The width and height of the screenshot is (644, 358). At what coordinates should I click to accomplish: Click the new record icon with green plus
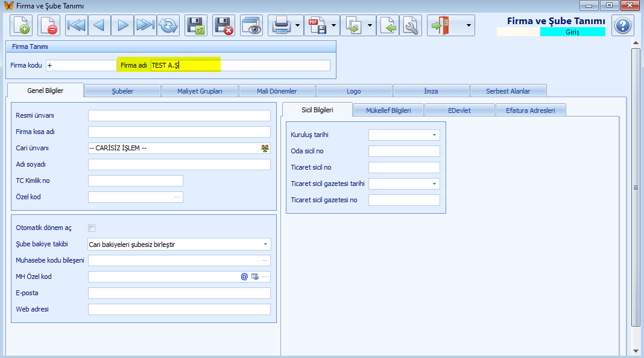click(21, 25)
